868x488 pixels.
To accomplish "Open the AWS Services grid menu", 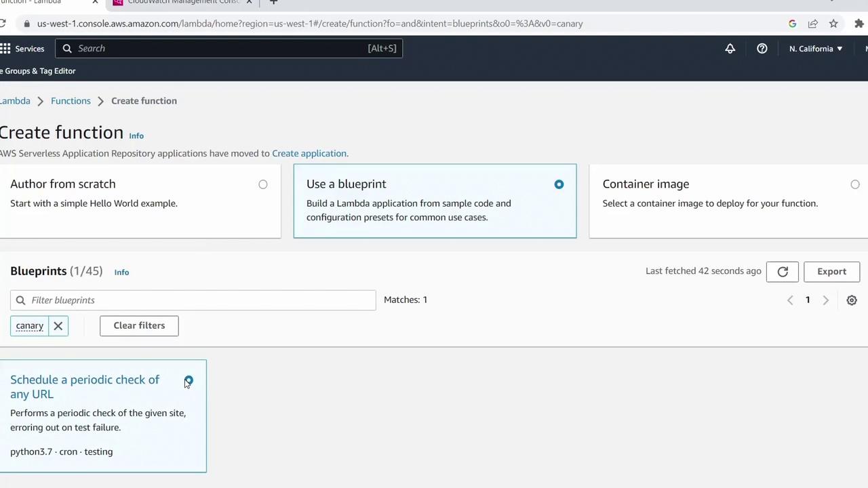I will (5, 49).
